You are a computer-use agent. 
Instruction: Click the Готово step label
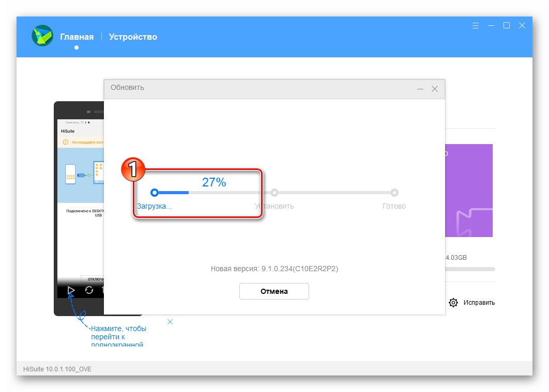(x=394, y=206)
